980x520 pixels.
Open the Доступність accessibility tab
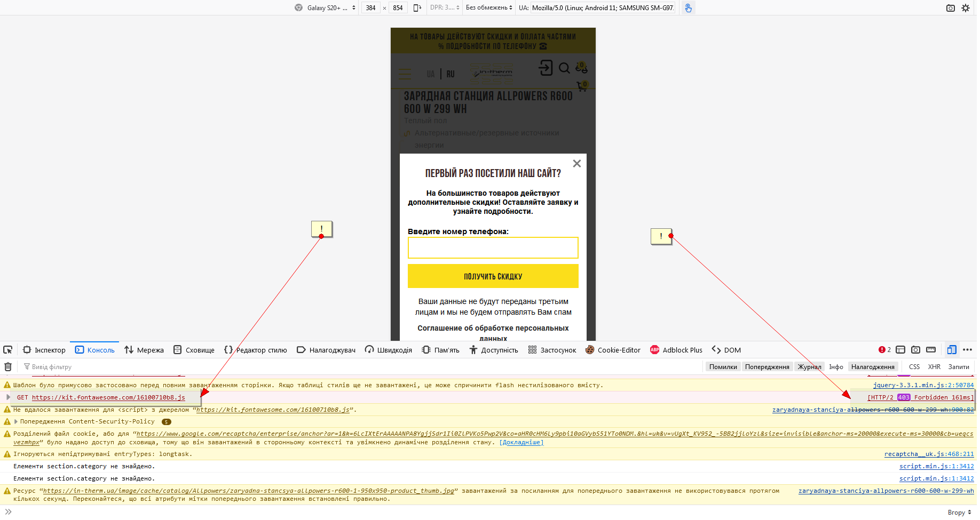click(x=494, y=350)
